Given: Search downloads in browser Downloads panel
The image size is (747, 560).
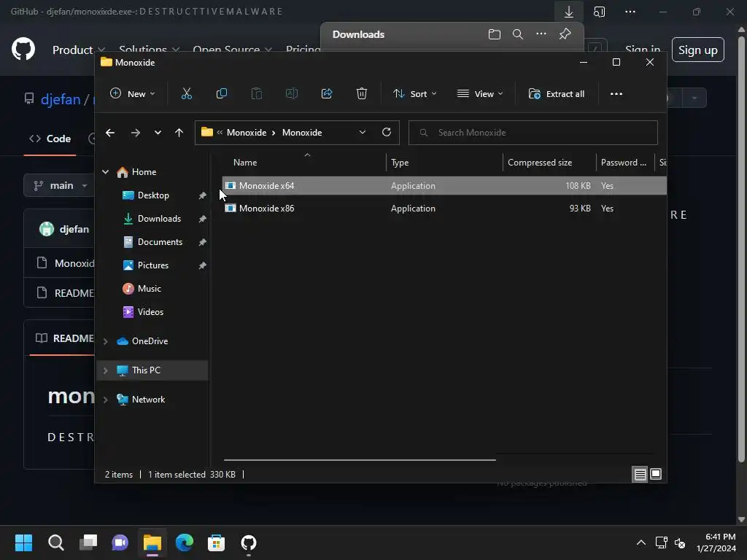Looking at the screenshot, I should (x=518, y=34).
